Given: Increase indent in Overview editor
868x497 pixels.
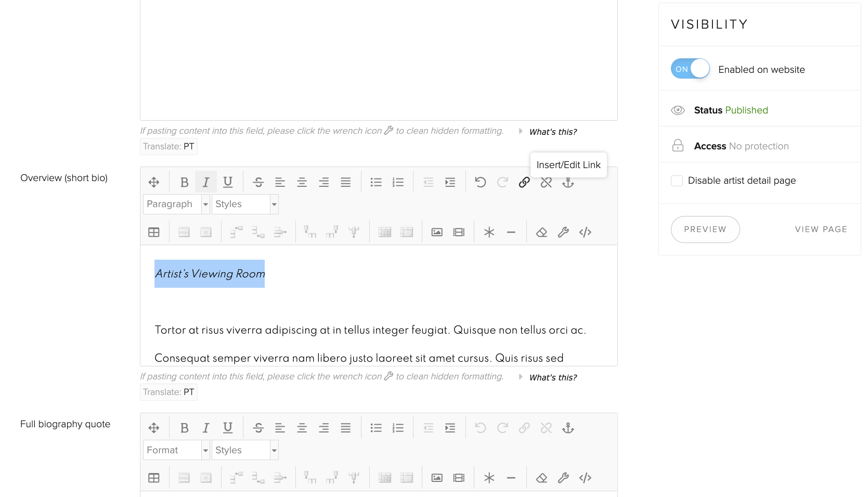Looking at the screenshot, I should (450, 182).
